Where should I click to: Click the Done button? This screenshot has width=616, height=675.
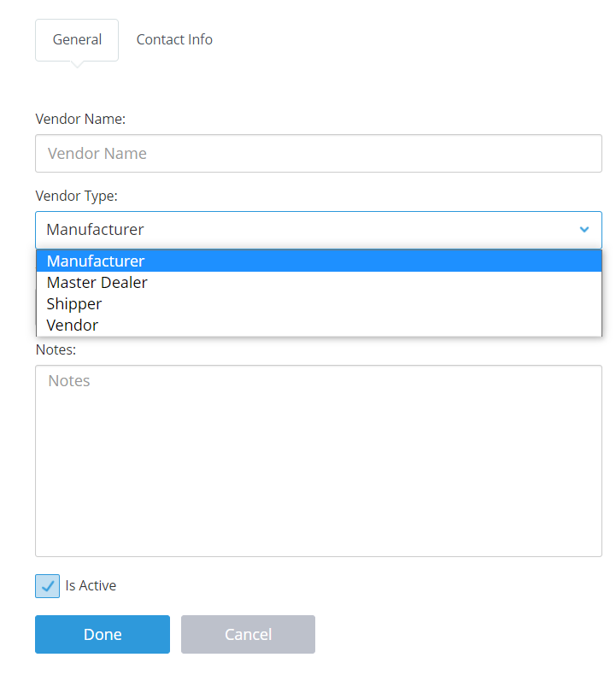click(103, 634)
